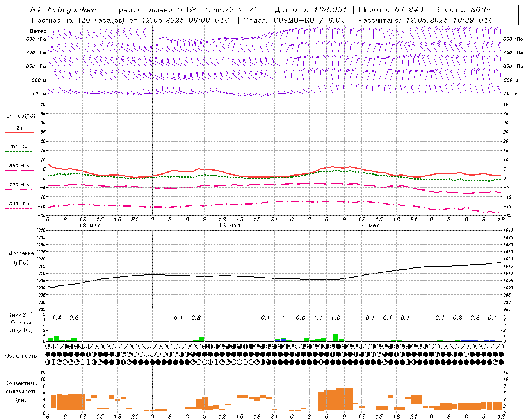525x420 pixels.
Task: Click the 13 мая date label
Action: coord(229,226)
